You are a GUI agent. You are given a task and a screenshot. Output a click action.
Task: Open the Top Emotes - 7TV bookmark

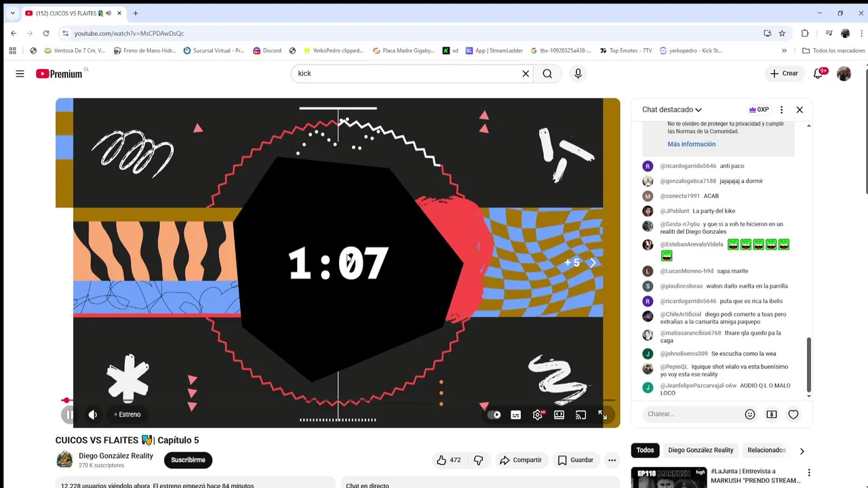click(x=625, y=51)
